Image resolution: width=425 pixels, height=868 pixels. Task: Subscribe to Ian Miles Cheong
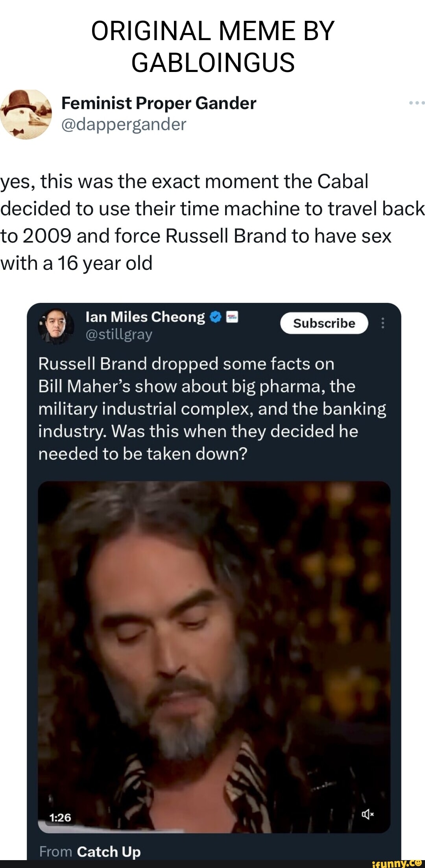click(324, 323)
